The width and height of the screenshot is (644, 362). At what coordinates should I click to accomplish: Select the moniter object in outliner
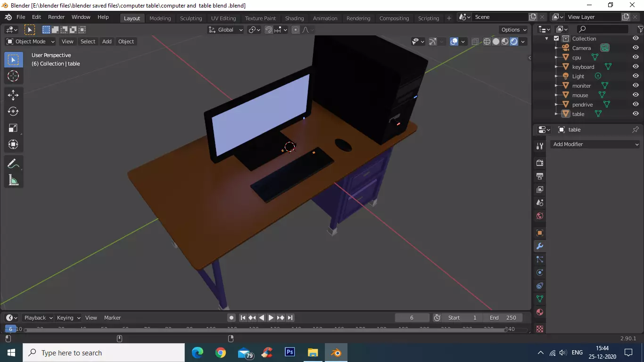click(581, 86)
